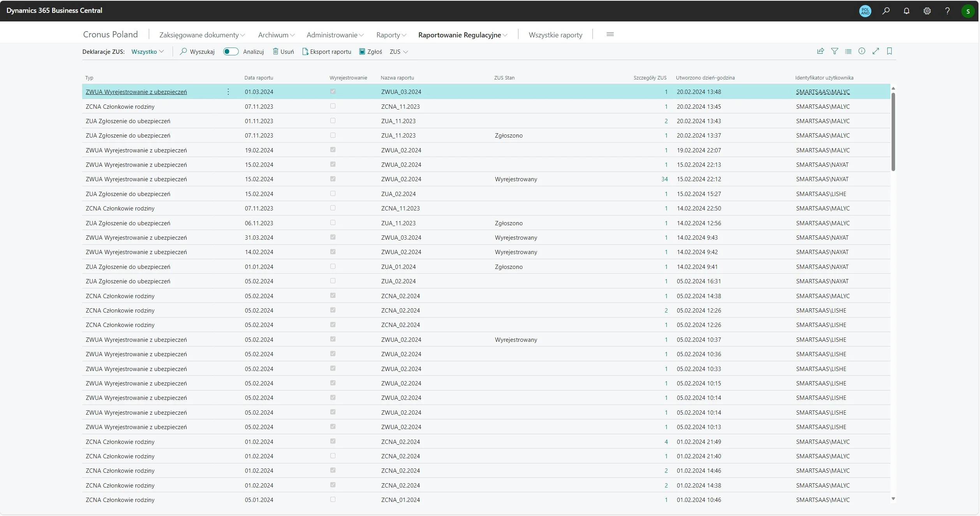The image size is (980, 516).
Task: Click the share icon in the list toolbar
Action: tap(820, 51)
